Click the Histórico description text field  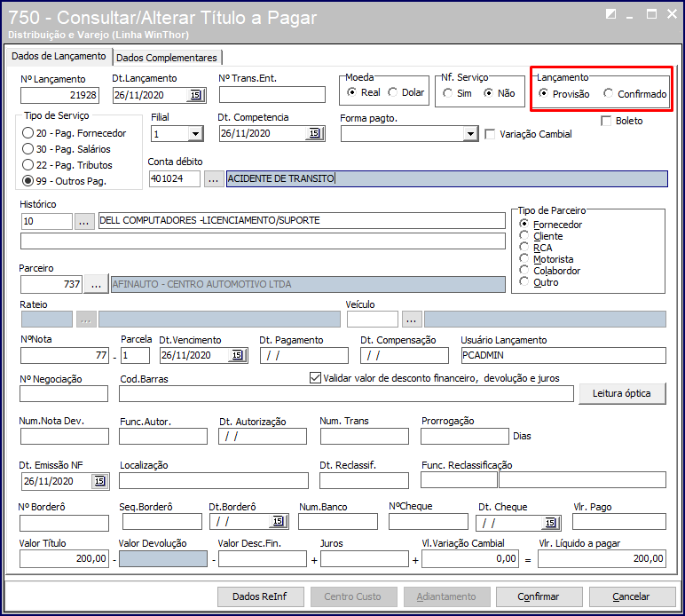pyautogui.click(x=302, y=221)
